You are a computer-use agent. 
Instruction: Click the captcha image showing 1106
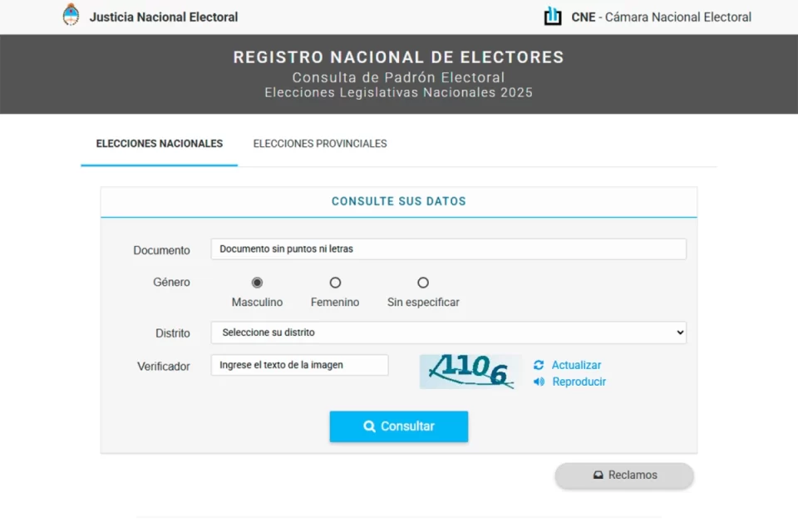[470, 371]
